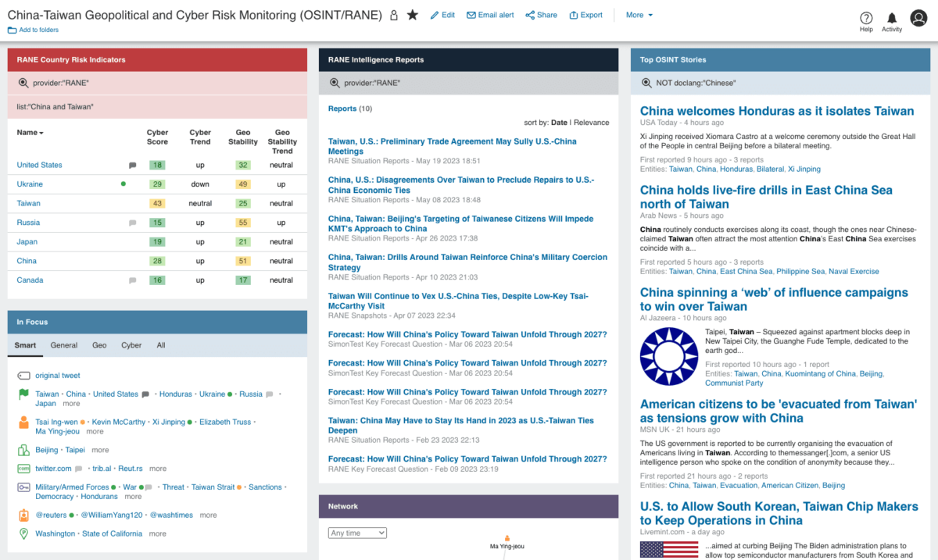Viewport: 938px width, 560px height.
Task: Switch to the General tab in In Focus
Action: pyautogui.click(x=64, y=345)
